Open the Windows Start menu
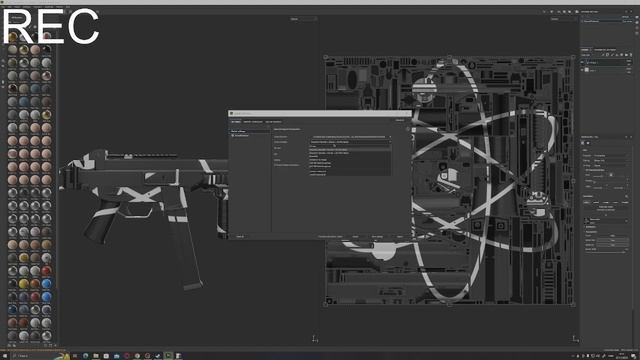 point(5,356)
